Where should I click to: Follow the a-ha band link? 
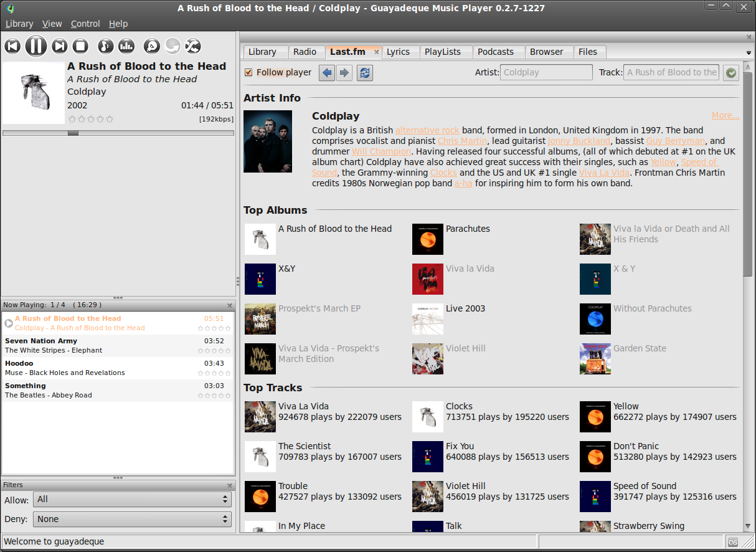463,183
